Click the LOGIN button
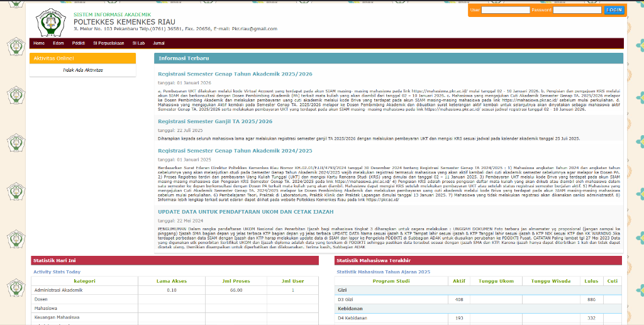Image resolution: width=644 pixels, height=325 pixels. tap(614, 10)
